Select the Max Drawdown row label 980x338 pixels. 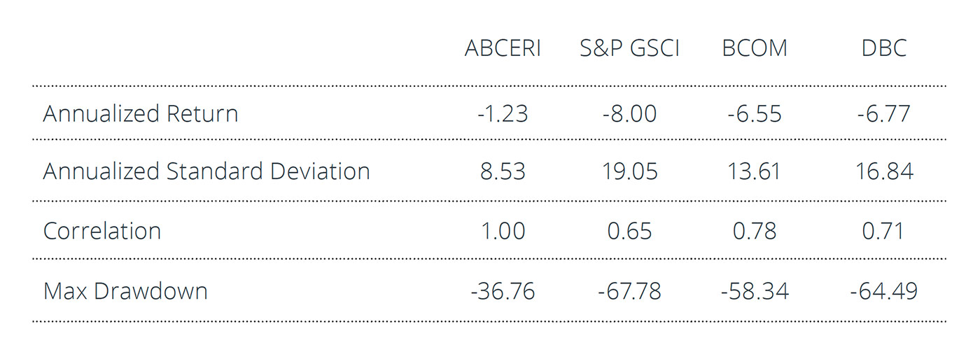(x=125, y=290)
